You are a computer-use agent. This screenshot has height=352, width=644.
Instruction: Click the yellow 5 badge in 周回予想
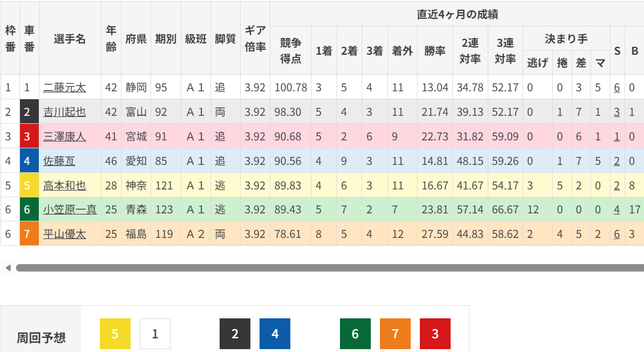pos(115,334)
